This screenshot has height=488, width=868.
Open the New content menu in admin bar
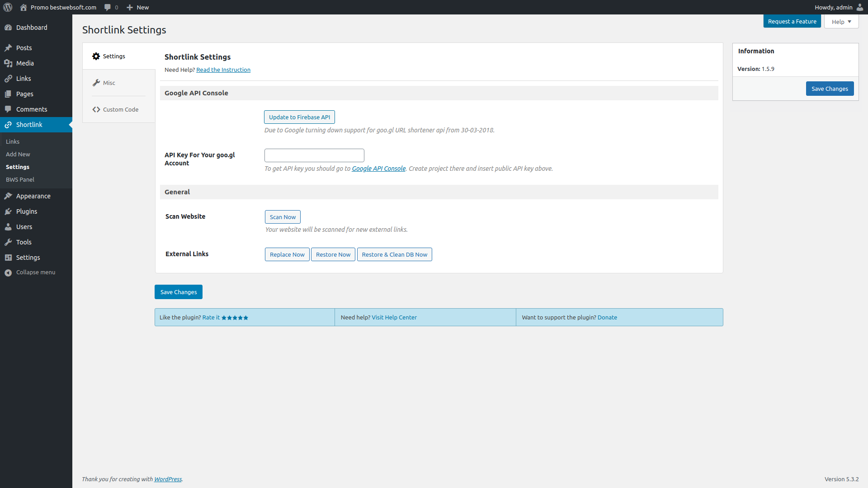click(137, 7)
